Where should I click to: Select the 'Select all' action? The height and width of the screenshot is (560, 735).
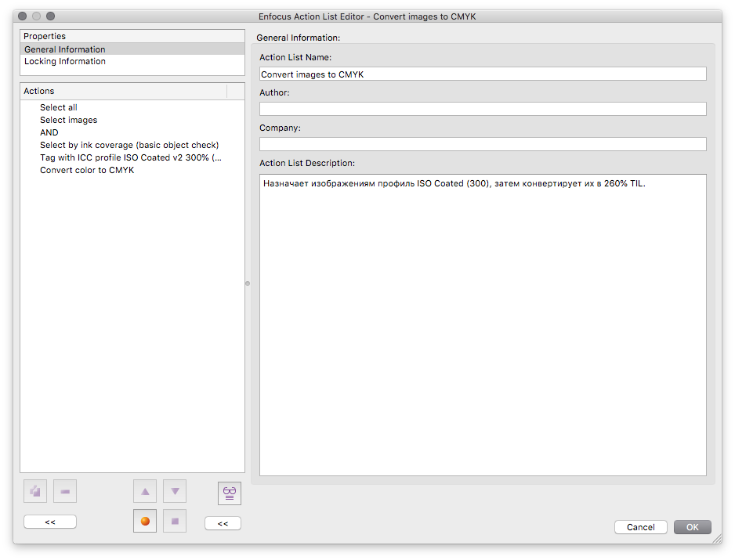tap(59, 107)
